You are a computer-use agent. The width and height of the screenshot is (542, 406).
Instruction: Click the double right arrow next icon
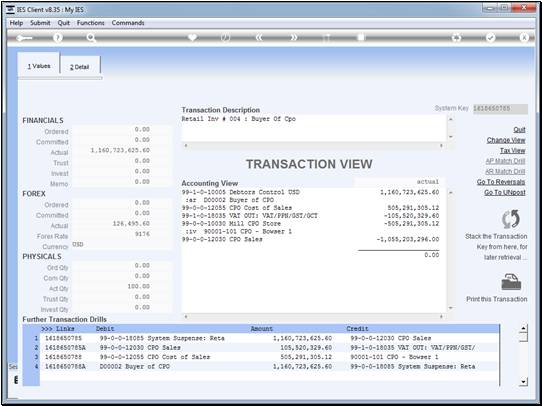coord(293,38)
